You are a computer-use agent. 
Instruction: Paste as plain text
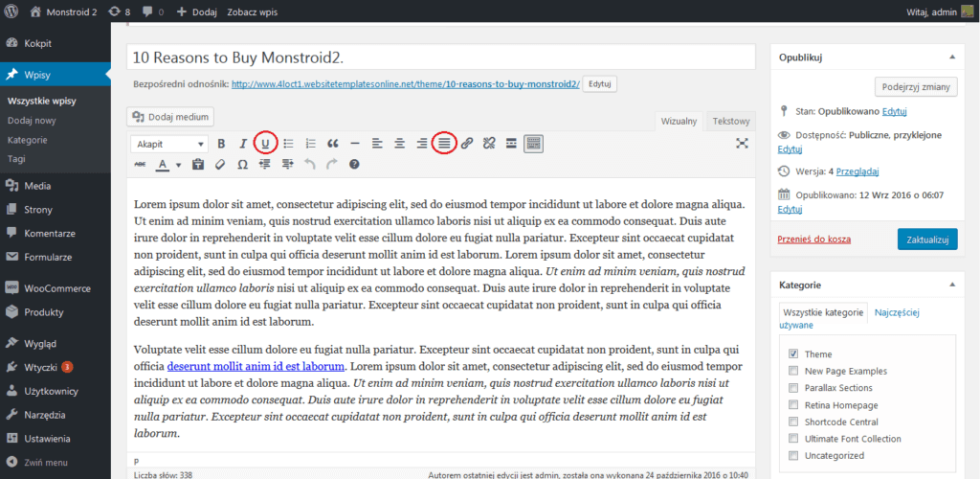pos(199,165)
